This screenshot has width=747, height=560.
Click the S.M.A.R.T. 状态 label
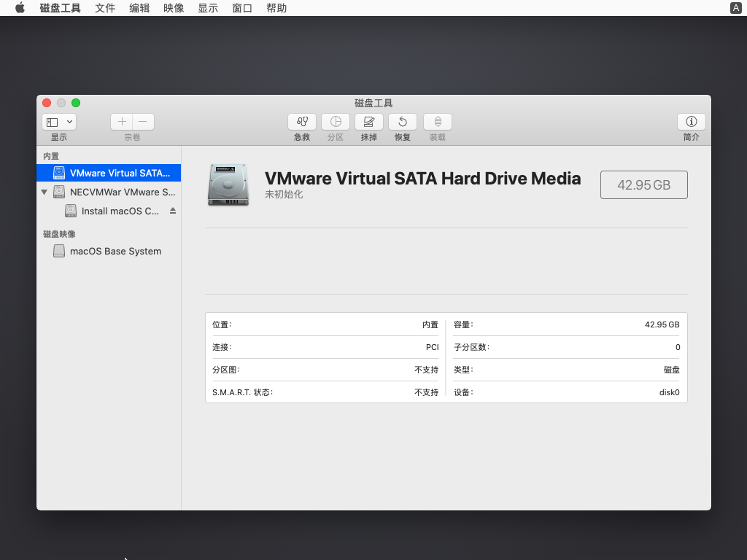pos(242,392)
